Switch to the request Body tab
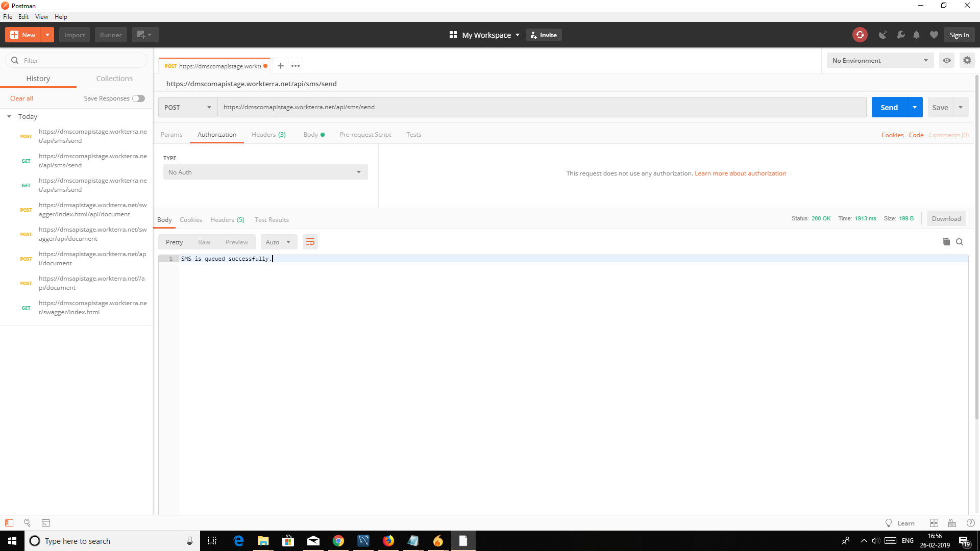The height and width of the screenshot is (551, 980). pos(313,135)
